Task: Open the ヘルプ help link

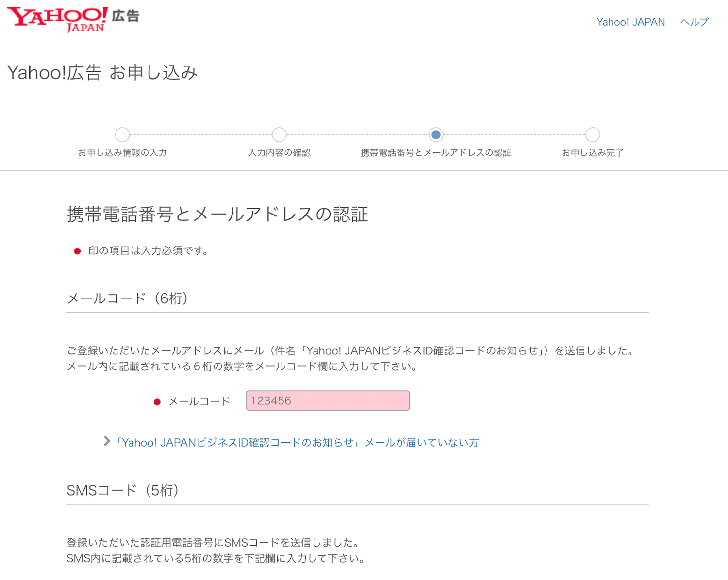Action: (x=694, y=22)
